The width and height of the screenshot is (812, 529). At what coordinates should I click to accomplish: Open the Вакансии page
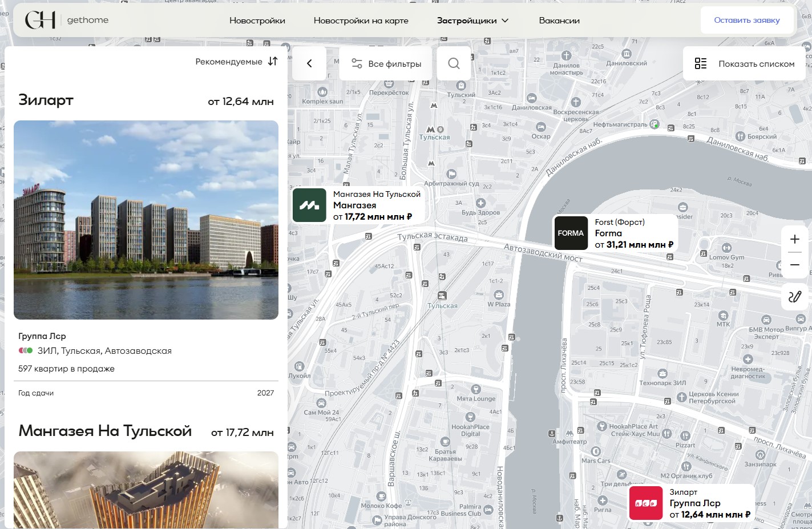pos(559,21)
